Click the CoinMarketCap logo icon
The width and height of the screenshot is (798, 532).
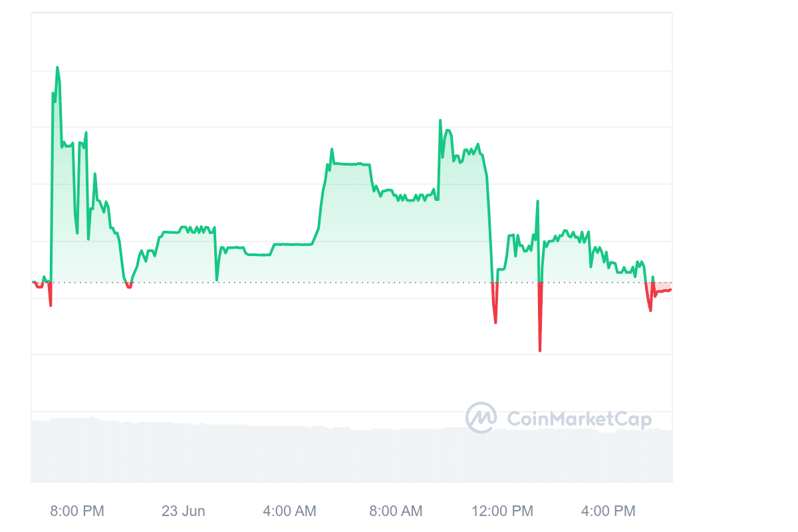(x=481, y=418)
